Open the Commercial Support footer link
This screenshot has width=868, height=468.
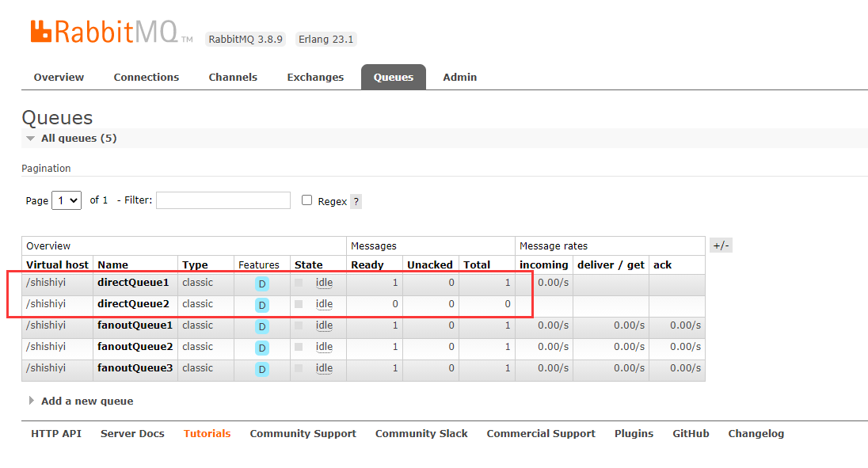541,434
